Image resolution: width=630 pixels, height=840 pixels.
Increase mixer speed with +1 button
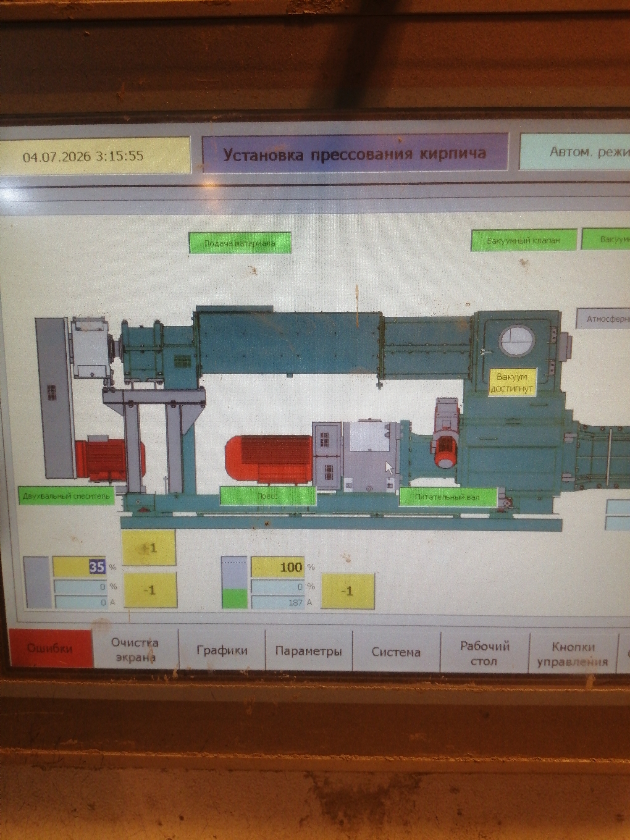[x=149, y=548]
